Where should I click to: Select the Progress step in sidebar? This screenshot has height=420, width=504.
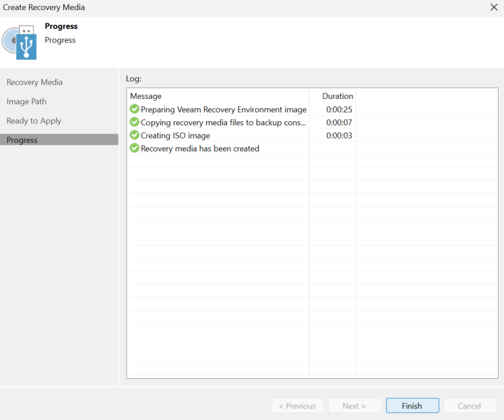click(59, 140)
